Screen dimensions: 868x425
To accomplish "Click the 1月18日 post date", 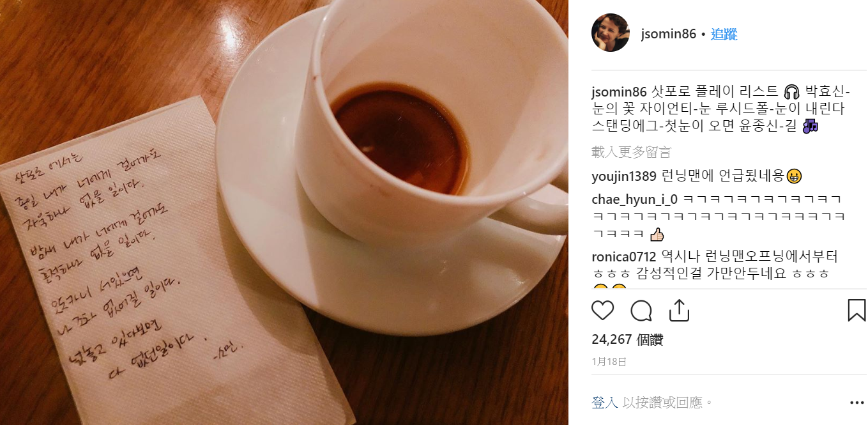I will coord(609,361).
